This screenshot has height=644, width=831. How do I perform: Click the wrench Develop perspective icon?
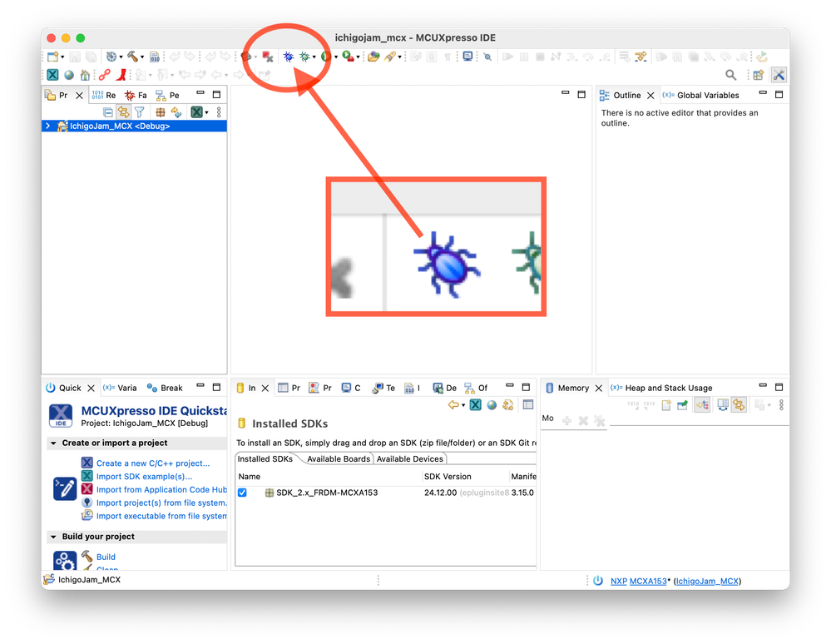[779, 75]
